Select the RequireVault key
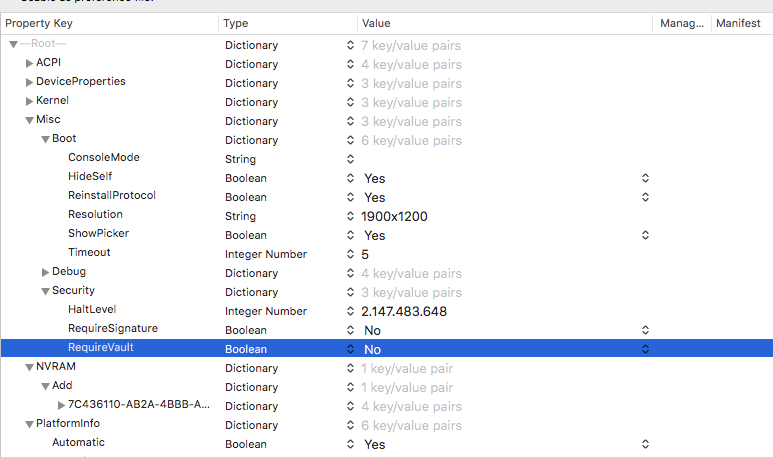 coord(101,347)
